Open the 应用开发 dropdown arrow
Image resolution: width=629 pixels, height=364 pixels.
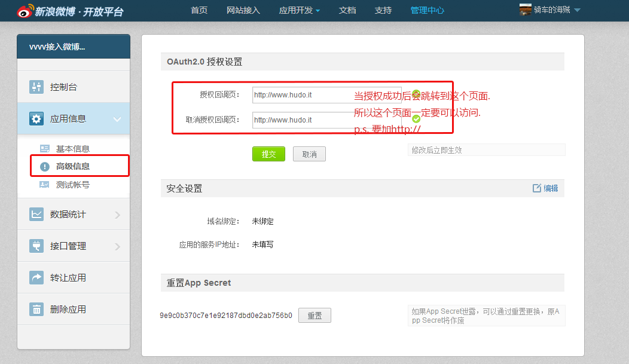[317, 11]
